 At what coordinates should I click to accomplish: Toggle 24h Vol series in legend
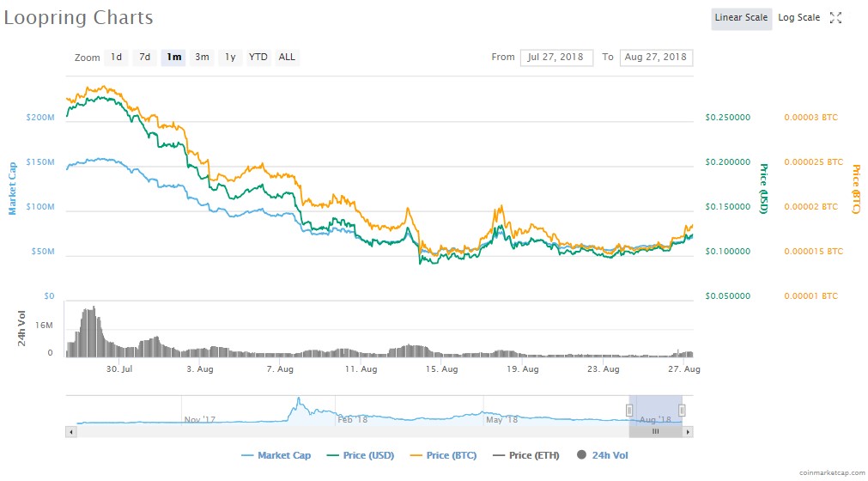[603, 455]
